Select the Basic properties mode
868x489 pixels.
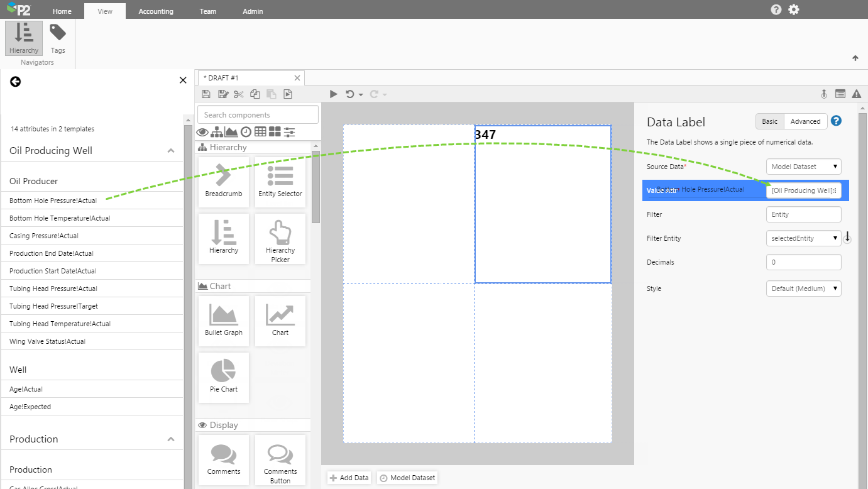(769, 121)
